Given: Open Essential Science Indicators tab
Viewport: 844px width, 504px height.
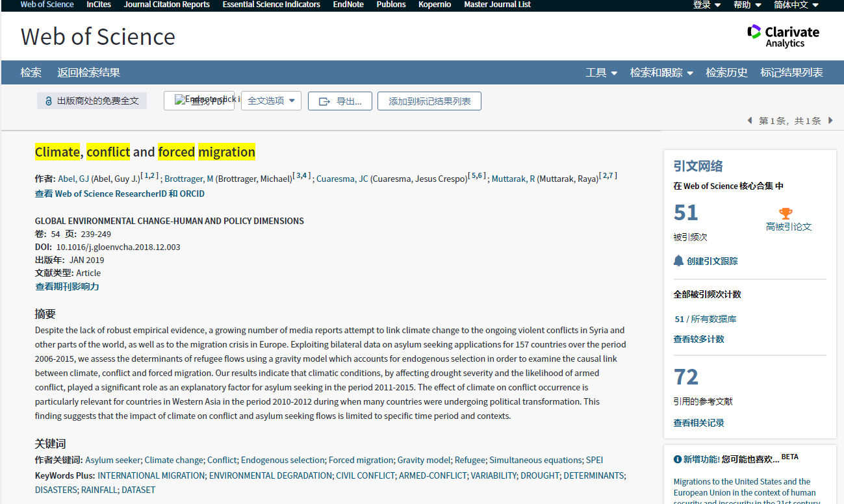Looking at the screenshot, I should tap(271, 5).
